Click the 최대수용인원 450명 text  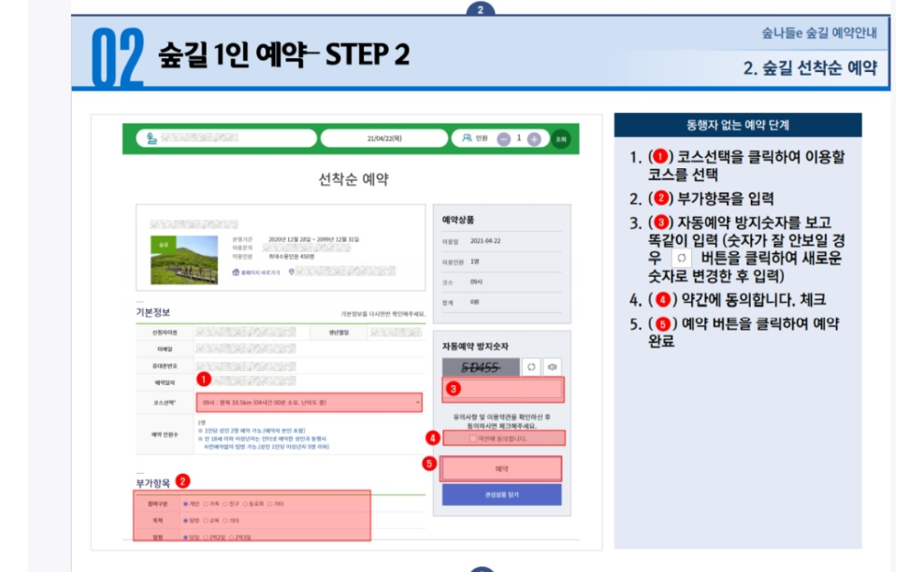click(x=291, y=257)
